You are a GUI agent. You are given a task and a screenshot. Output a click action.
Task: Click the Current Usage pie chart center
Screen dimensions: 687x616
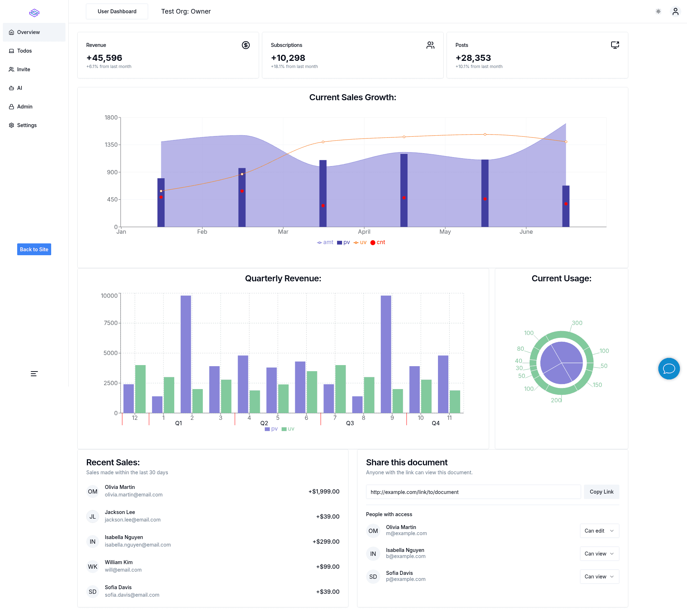pos(561,363)
